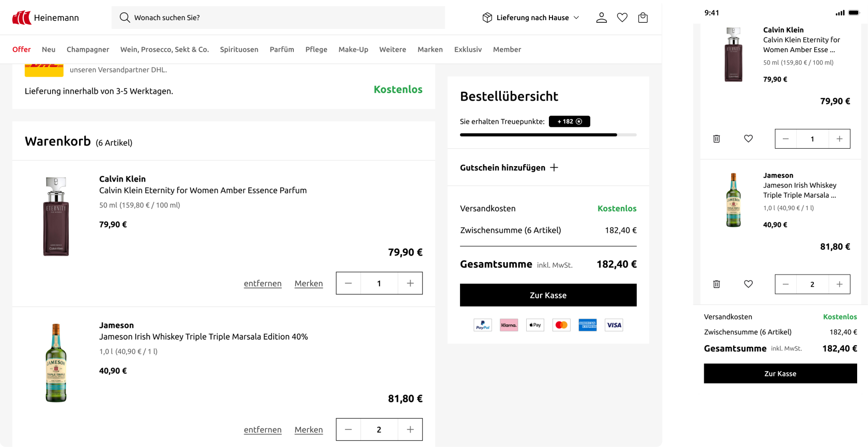Add a voucher via the plus icon
Image resolution: width=868 pixels, height=447 pixels.
pos(554,167)
